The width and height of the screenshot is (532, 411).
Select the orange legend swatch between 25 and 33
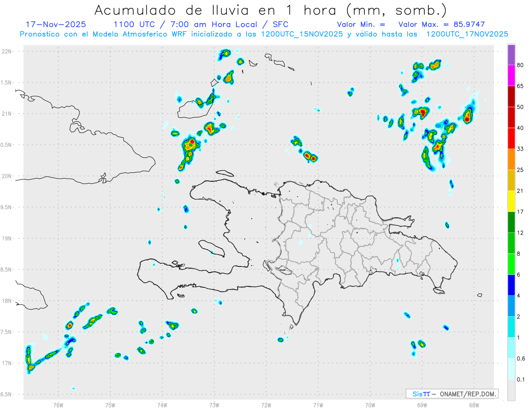coord(511,159)
